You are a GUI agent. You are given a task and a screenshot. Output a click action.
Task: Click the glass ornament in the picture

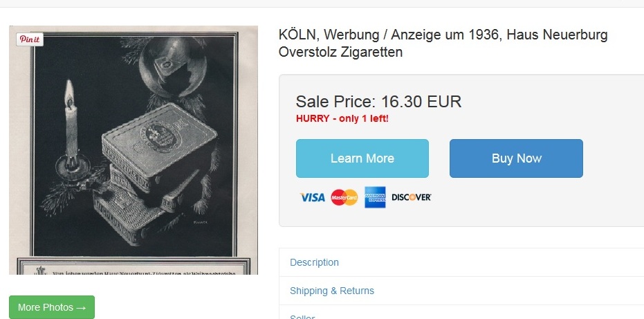click(x=172, y=67)
